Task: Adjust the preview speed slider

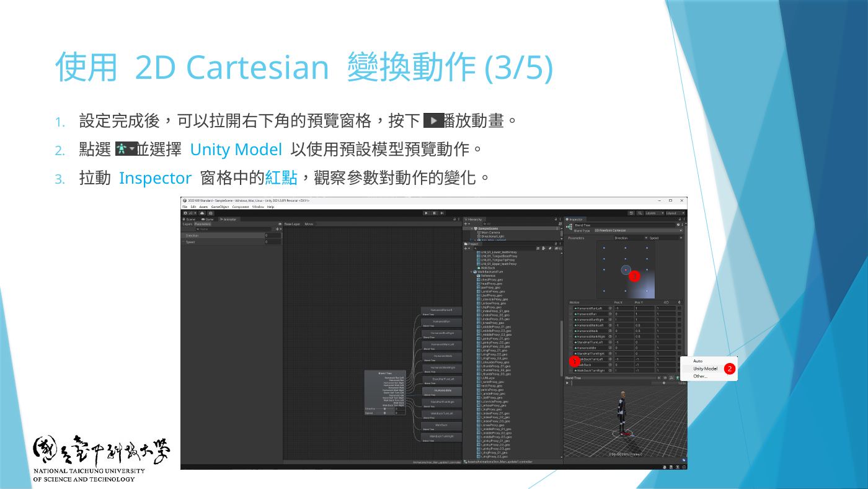Action: click(665, 383)
